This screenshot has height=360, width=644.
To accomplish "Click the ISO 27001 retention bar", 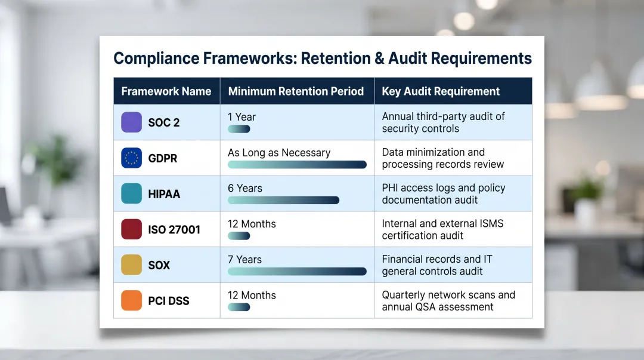I will click(239, 236).
